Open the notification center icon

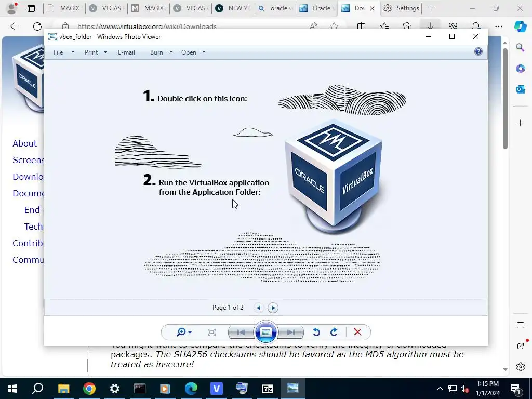pyautogui.click(x=516, y=389)
